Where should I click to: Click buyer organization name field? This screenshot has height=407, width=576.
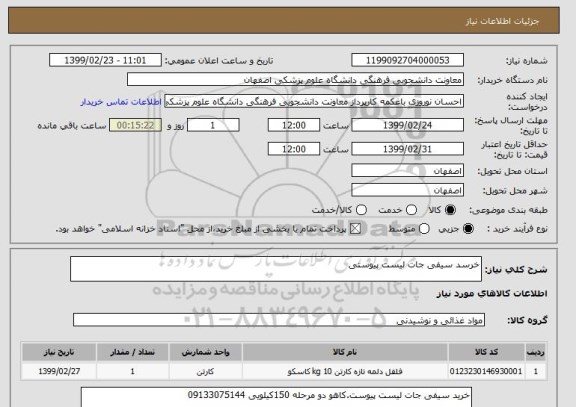pos(295,79)
